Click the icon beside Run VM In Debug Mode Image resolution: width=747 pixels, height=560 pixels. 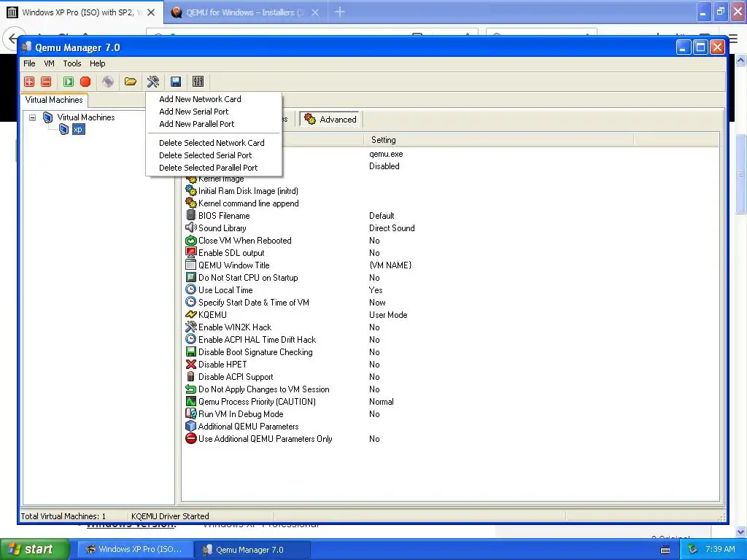(x=191, y=413)
